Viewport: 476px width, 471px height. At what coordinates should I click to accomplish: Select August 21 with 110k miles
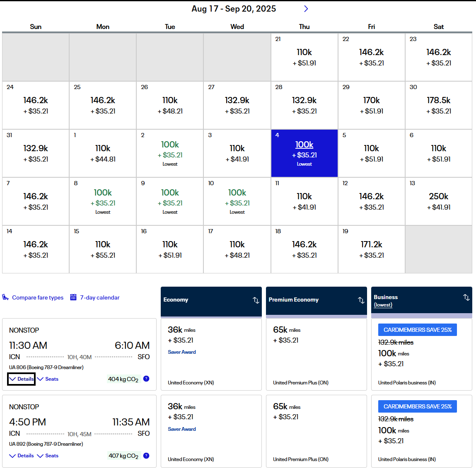click(304, 57)
